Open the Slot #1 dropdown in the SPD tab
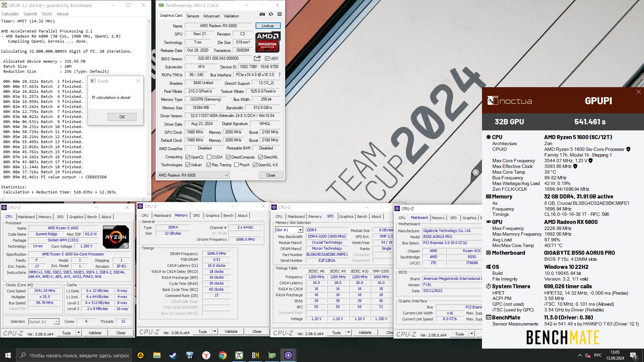644x362 pixels. (x=289, y=230)
